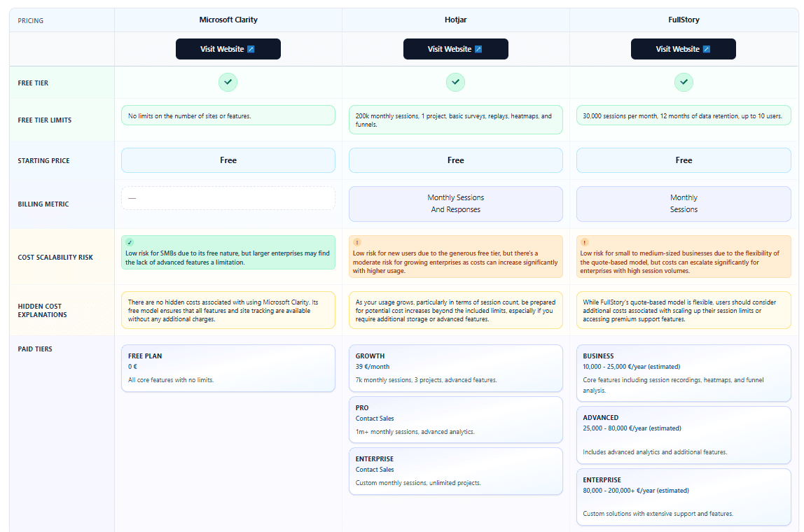Click 'Contact Sales' under Hotjar ENTERPRISE
804x532 pixels.
pyautogui.click(x=375, y=470)
